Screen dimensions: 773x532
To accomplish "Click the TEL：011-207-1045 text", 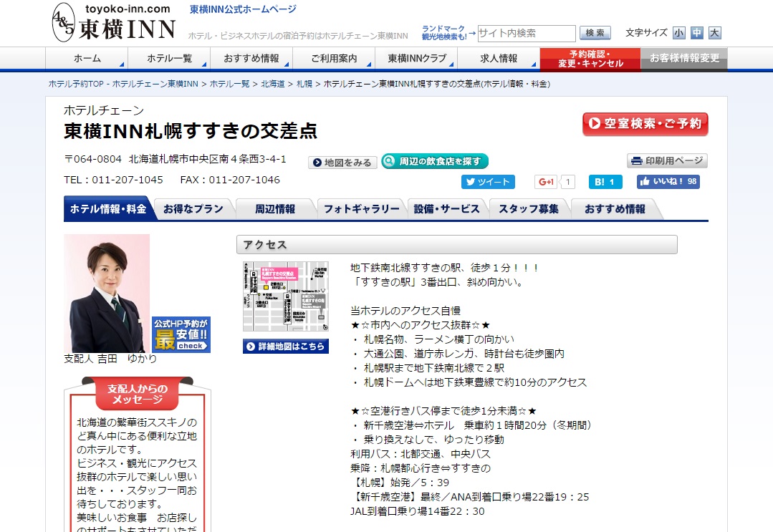I will (113, 180).
